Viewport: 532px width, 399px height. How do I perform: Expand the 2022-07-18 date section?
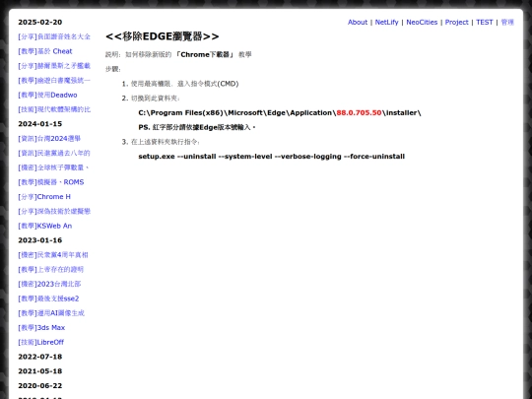40,357
